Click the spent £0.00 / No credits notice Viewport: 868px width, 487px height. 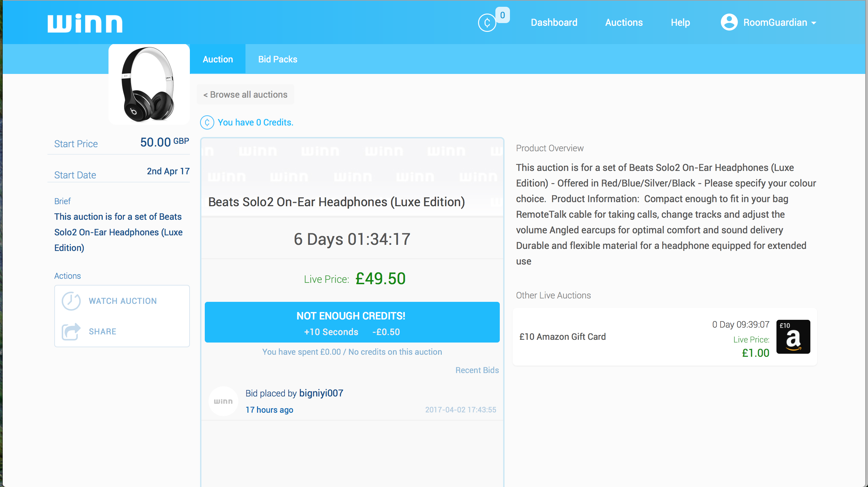tap(352, 352)
